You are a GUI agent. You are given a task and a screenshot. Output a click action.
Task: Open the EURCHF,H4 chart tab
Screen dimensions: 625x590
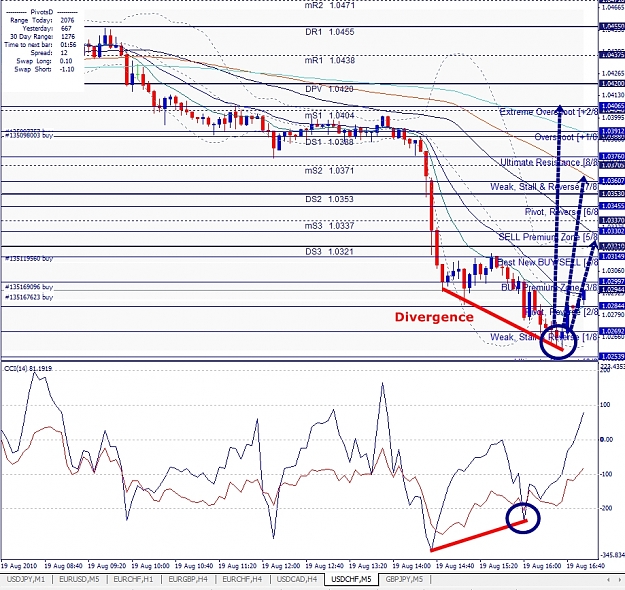coord(242,579)
